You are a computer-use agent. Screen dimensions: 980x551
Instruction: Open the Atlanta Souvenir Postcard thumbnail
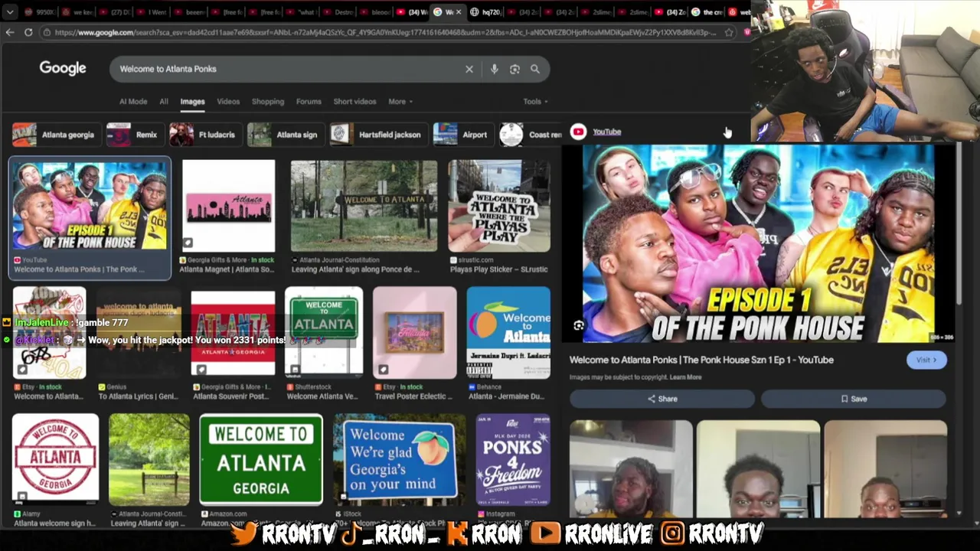[x=233, y=333]
